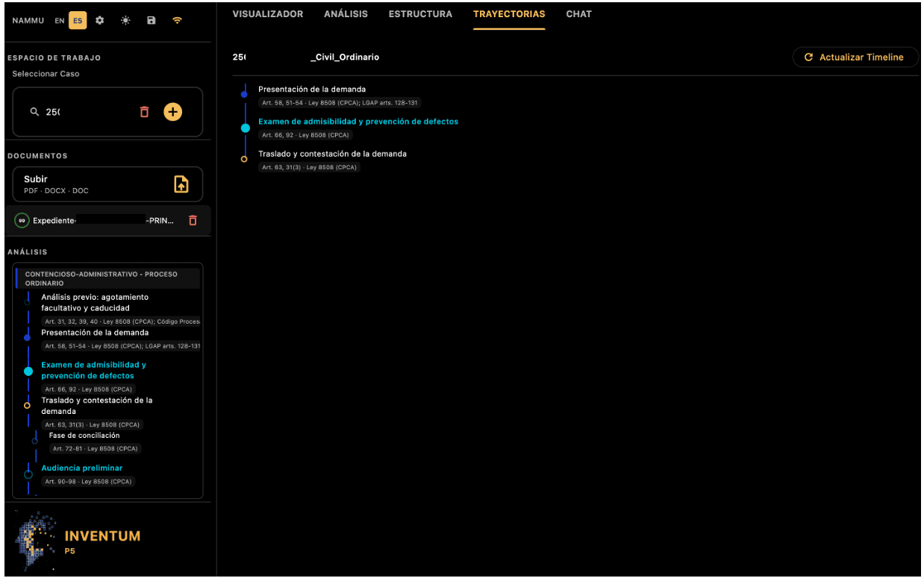Click the wifi connection status icon

click(177, 20)
